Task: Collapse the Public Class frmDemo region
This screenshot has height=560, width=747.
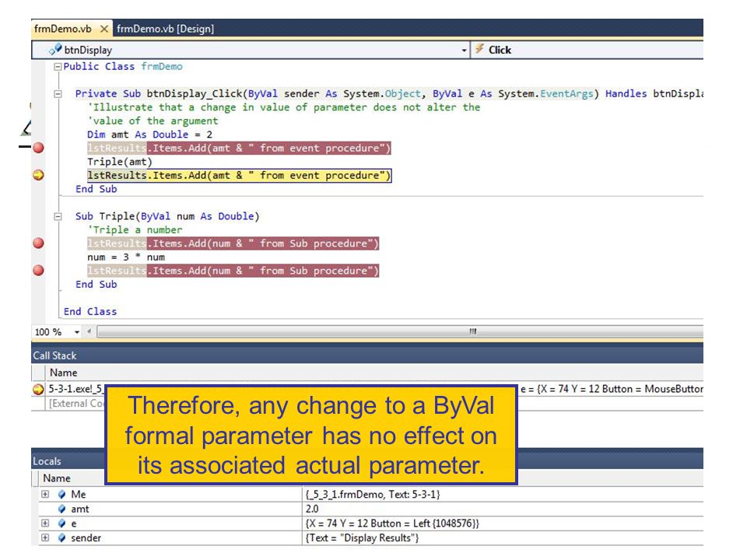Action: [x=58, y=67]
